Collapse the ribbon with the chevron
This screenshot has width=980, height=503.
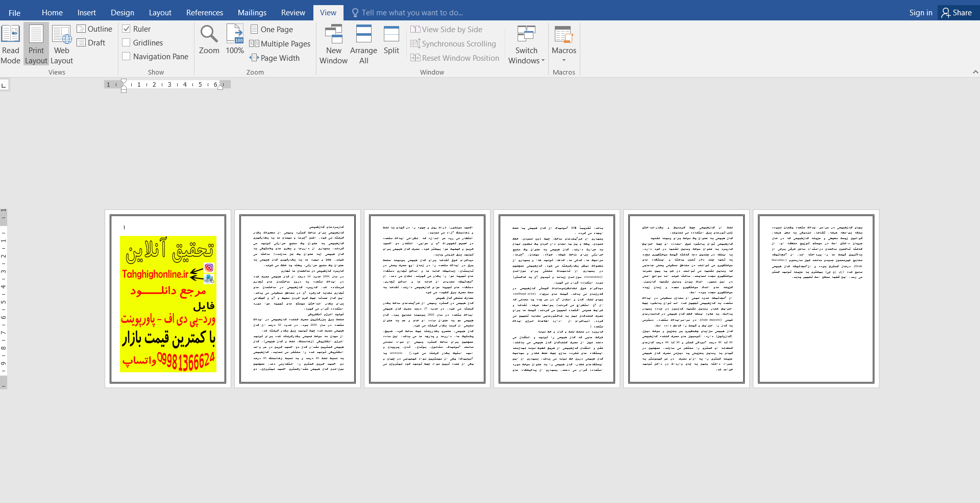[x=975, y=72]
